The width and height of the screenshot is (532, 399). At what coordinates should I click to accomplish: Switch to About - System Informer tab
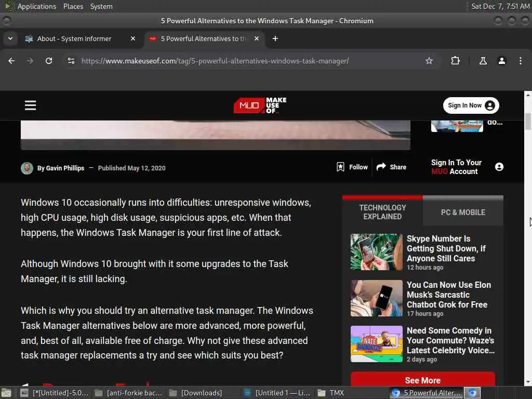coord(74,38)
